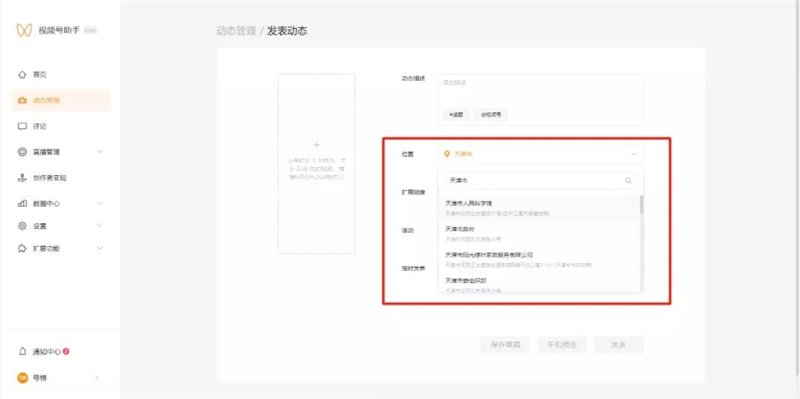Expand the 数据中心 submenu chevron
The width and height of the screenshot is (800, 399).
pos(99,203)
